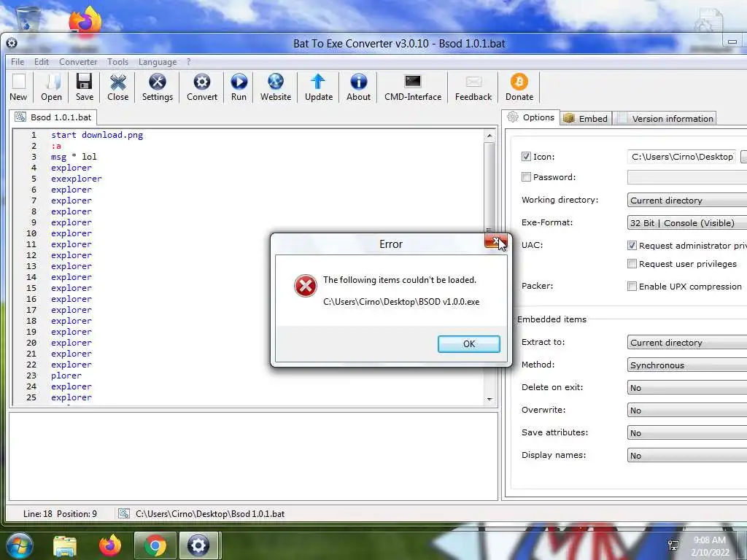Click the New file toolbar icon
Image resolution: width=747 pixels, height=560 pixels.
click(x=18, y=82)
